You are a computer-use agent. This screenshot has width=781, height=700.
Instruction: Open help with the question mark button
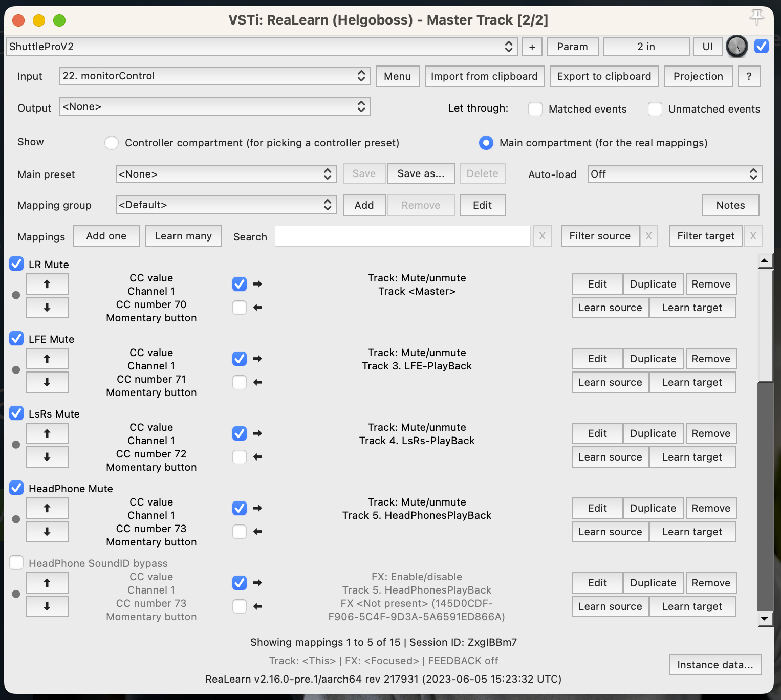tap(749, 76)
